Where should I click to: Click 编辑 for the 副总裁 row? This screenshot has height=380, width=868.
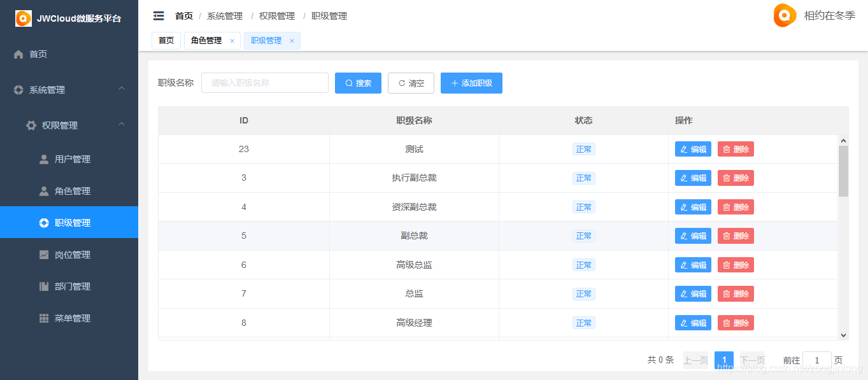pyautogui.click(x=693, y=236)
